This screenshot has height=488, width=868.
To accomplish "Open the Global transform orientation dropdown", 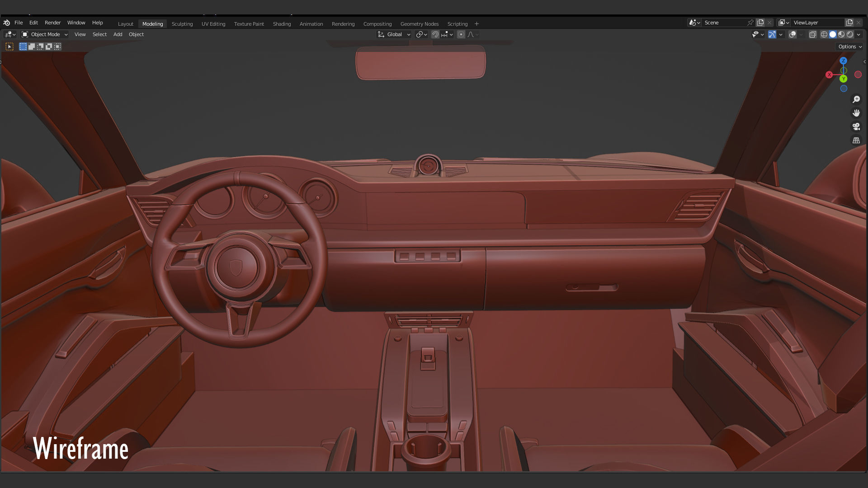I will coord(394,34).
